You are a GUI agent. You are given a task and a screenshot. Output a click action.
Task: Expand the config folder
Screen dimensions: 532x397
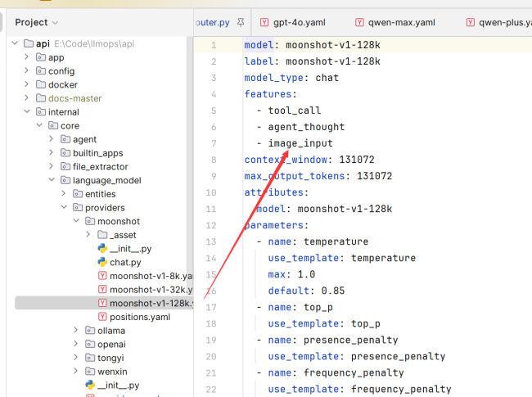click(27, 71)
